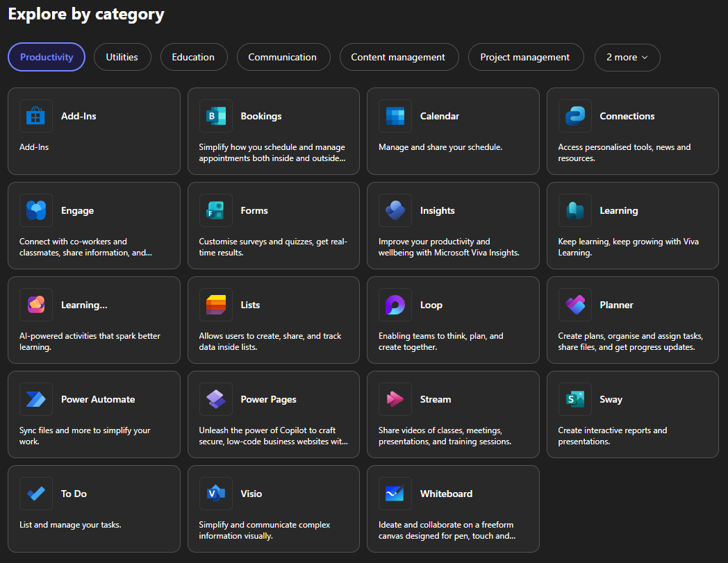Click the Viva Insights icon
728x563 pixels.
click(x=395, y=210)
